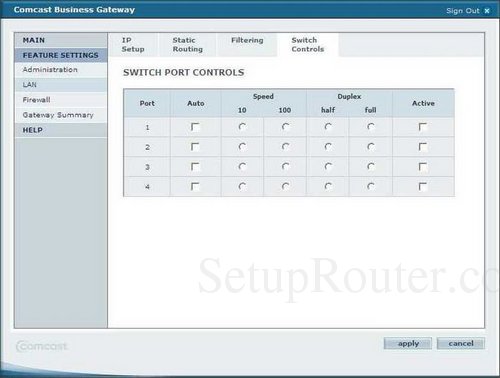
Task: Select full duplex for port 4
Action: pos(371,186)
